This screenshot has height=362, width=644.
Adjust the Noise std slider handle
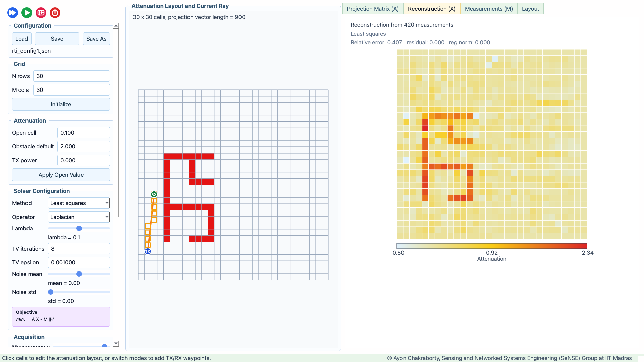[x=51, y=292]
